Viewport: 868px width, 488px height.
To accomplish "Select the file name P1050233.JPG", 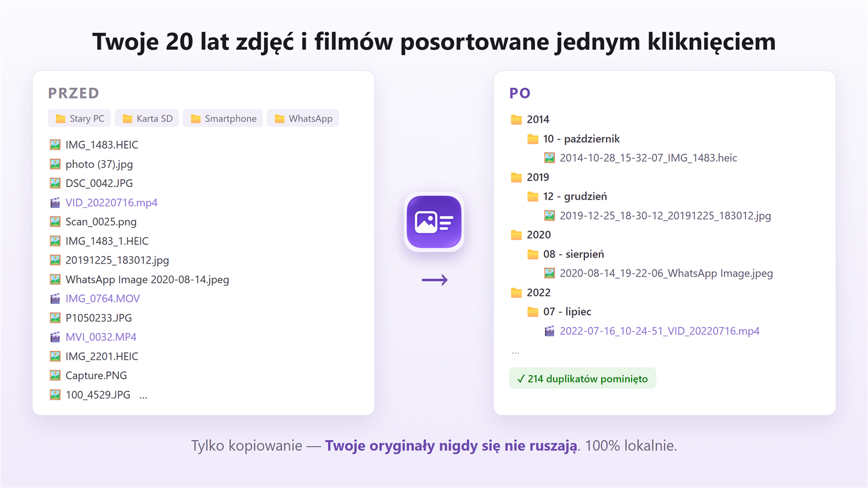I will pyautogui.click(x=99, y=318).
